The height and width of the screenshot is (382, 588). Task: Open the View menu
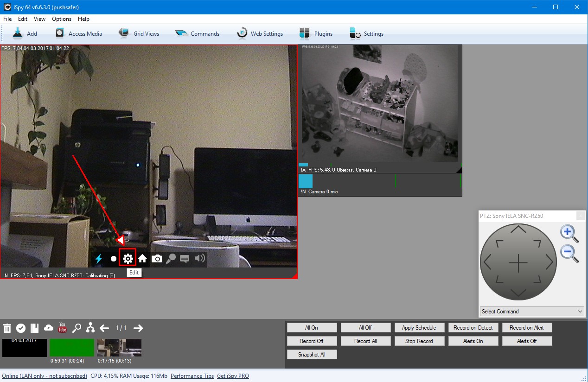40,19
